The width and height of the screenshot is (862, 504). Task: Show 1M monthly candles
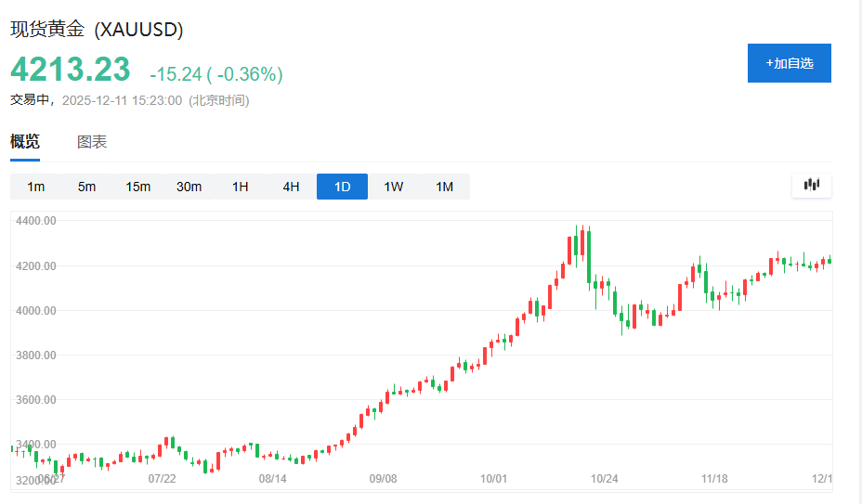click(x=445, y=187)
